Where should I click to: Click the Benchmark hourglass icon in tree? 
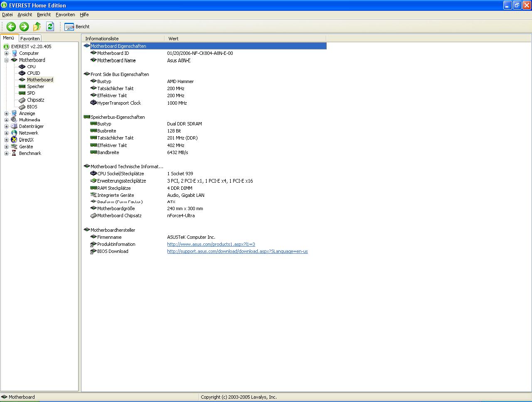[14, 153]
